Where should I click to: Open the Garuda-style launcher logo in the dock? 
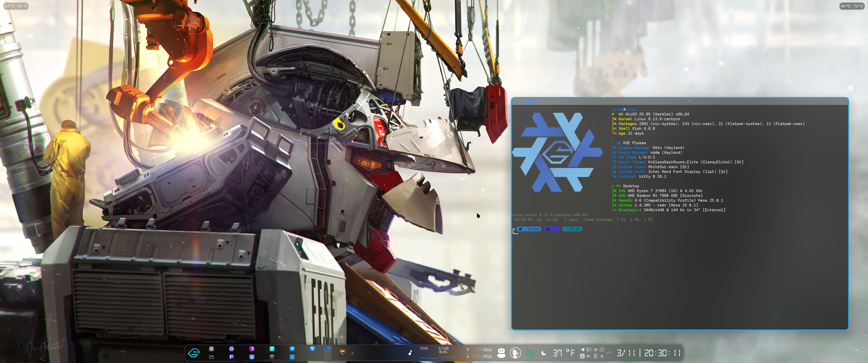click(x=194, y=353)
